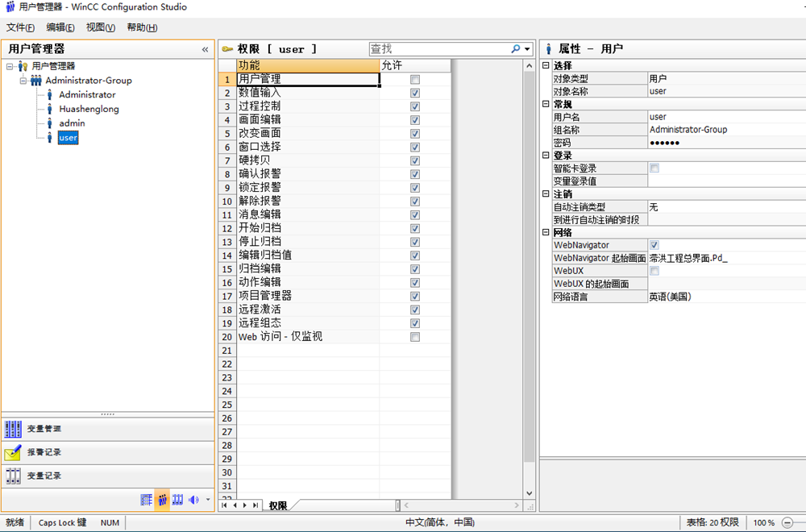Click into the 查找 search field

pyautogui.click(x=439, y=49)
